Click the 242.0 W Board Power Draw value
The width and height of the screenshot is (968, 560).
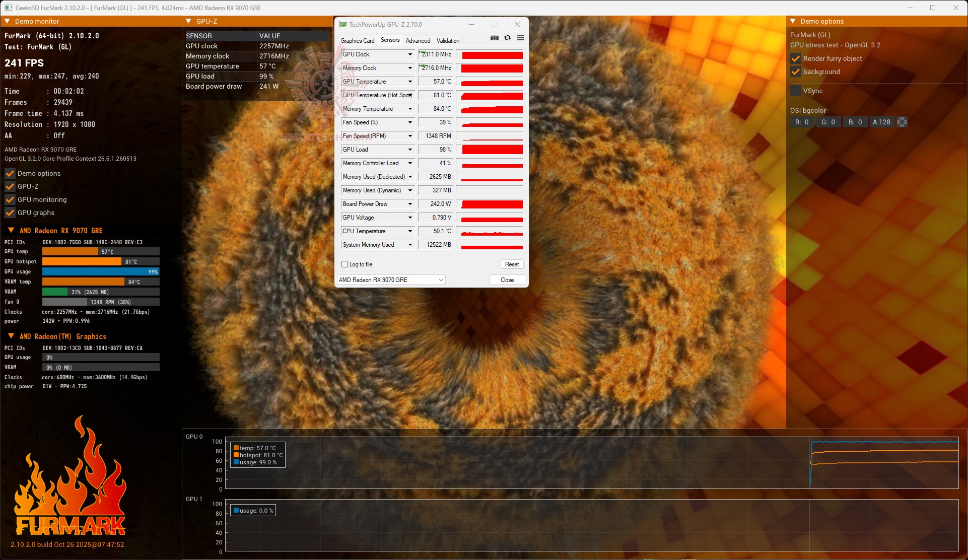[436, 204]
